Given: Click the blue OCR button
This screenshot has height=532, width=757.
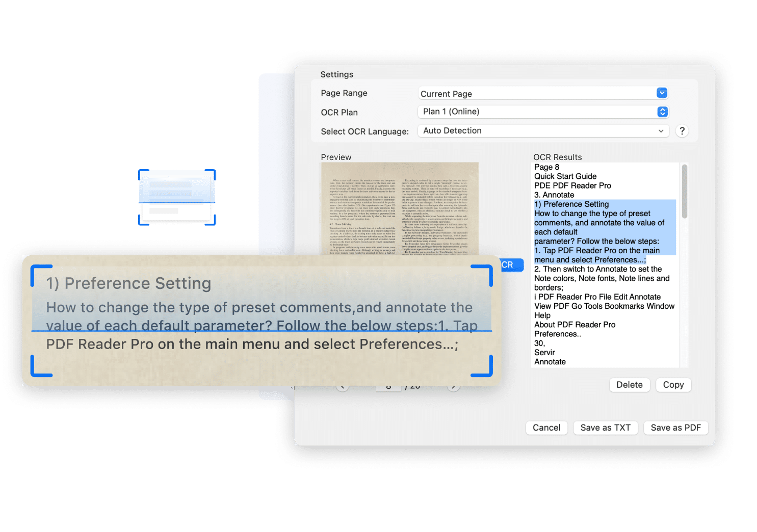Looking at the screenshot, I should [x=511, y=265].
